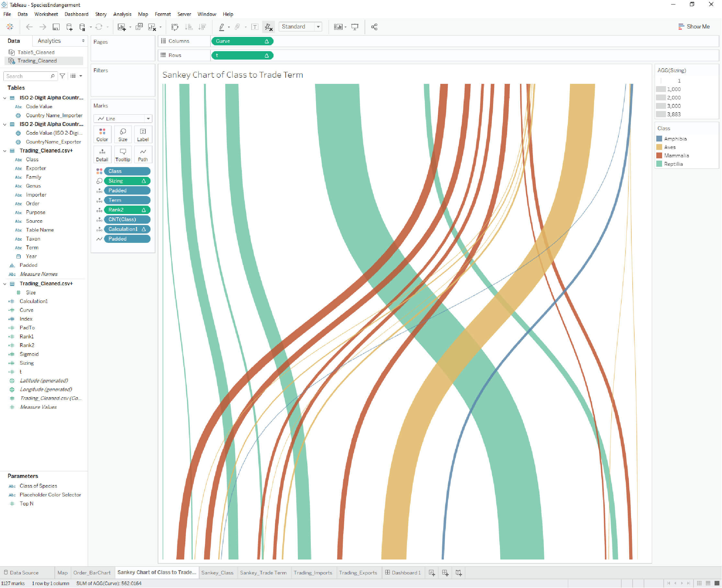Click the New Worksheet tab icon
722x588 pixels.
coord(432,573)
